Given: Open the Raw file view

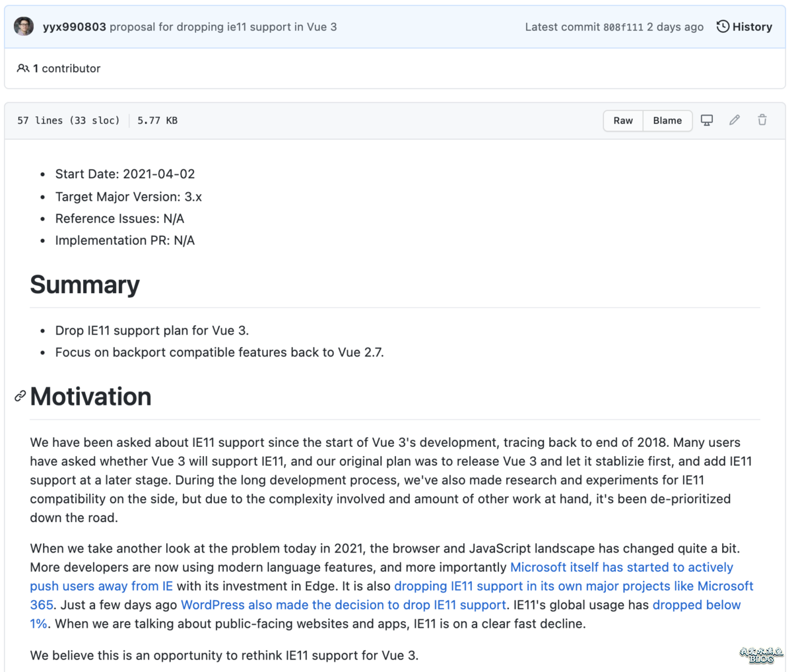Looking at the screenshot, I should pyautogui.click(x=623, y=121).
